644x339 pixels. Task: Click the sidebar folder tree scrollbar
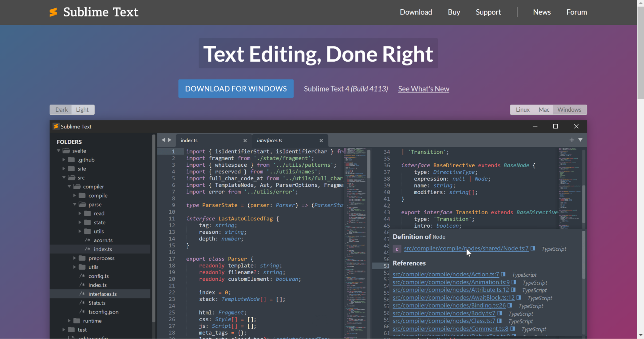tap(154, 228)
